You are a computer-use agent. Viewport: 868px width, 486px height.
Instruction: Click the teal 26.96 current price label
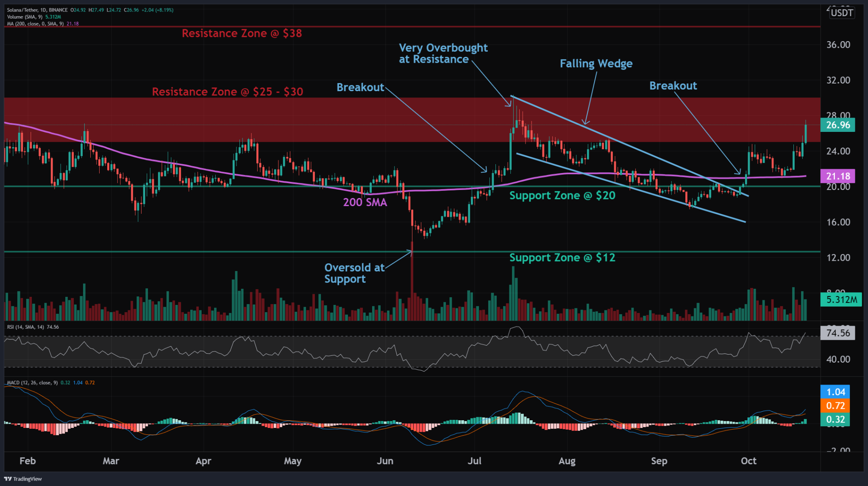(838, 125)
